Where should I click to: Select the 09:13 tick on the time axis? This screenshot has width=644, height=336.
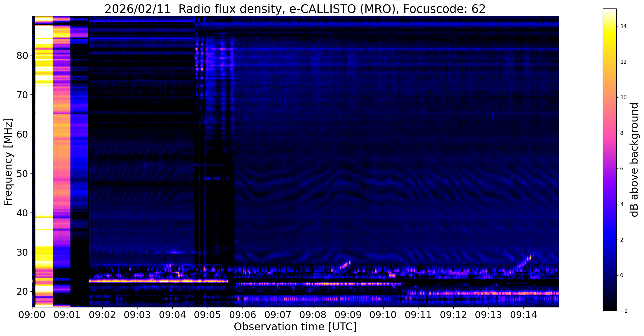click(x=488, y=314)
